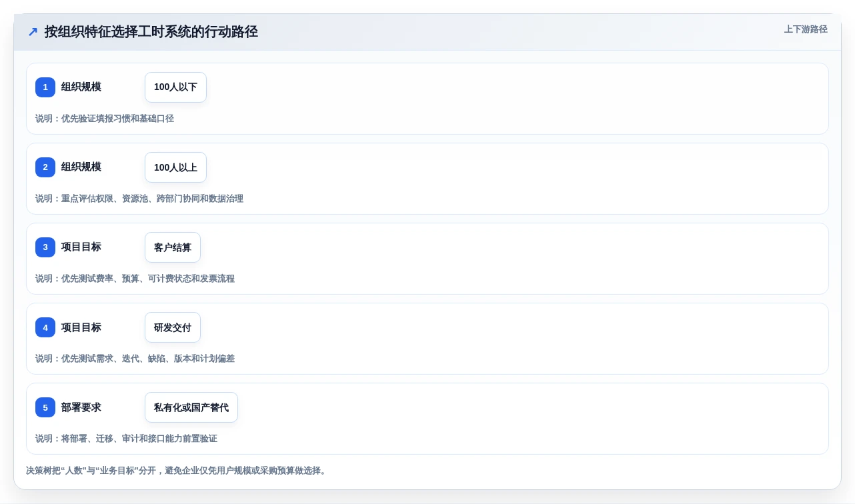The height and width of the screenshot is (504, 855).
Task: Select the 100人以上 option chip
Action: coord(175,167)
